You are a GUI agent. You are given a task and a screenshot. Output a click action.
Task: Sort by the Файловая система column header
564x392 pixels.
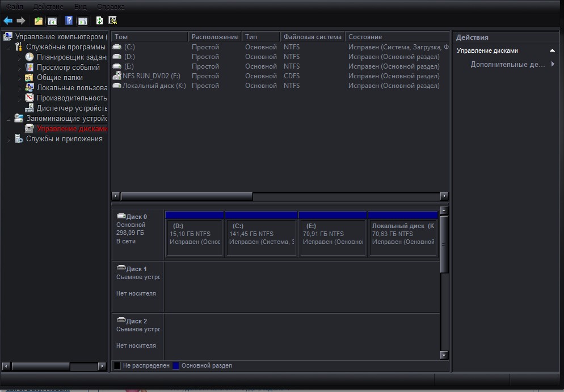[x=312, y=37]
